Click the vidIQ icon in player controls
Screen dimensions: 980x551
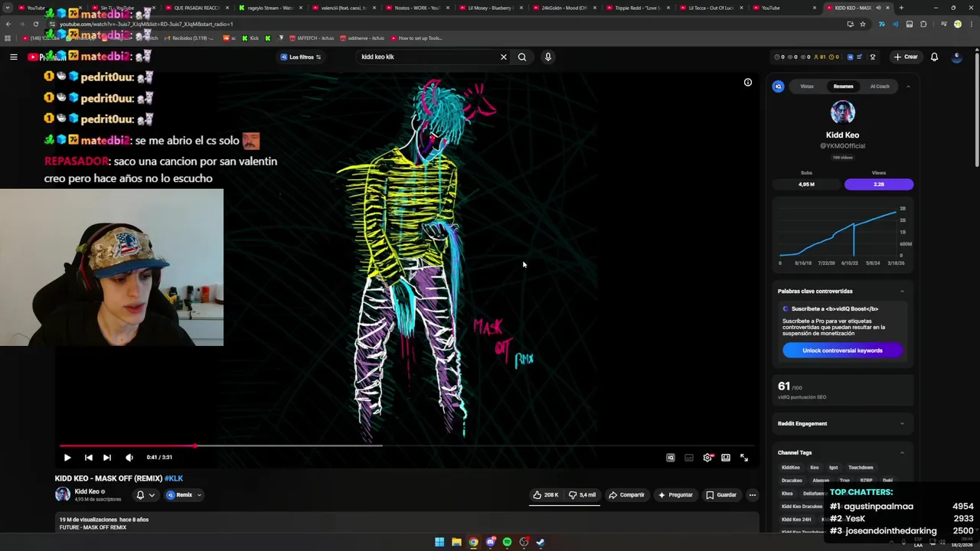pos(671,458)
